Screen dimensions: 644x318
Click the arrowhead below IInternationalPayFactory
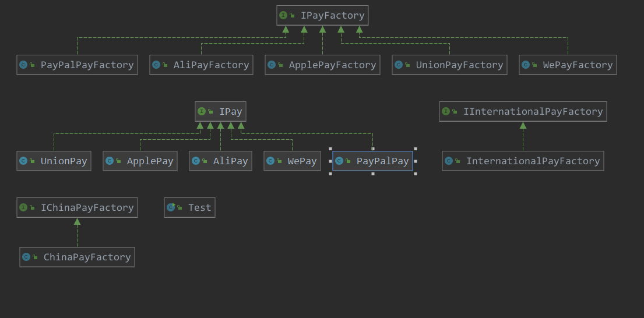(523, 125)
